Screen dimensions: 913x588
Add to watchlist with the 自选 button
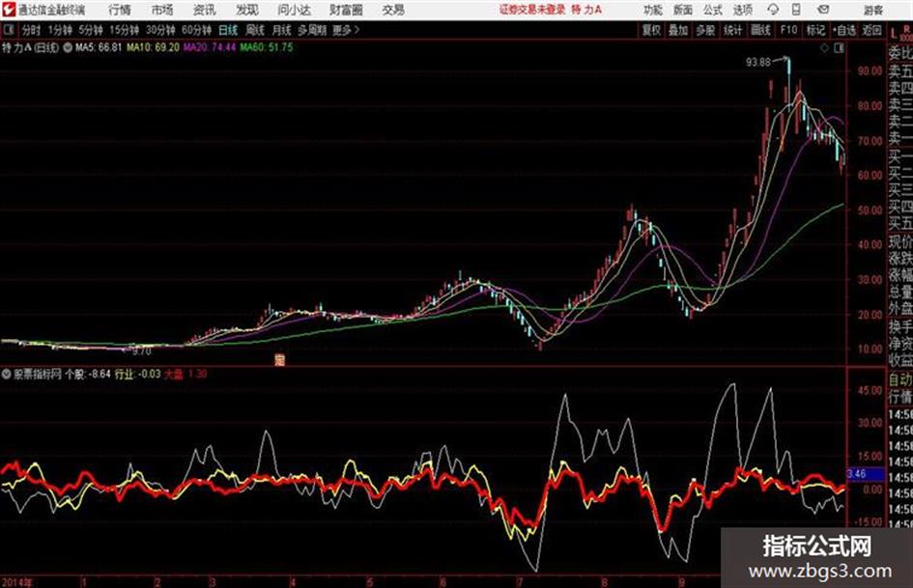(x=843, y=30)
